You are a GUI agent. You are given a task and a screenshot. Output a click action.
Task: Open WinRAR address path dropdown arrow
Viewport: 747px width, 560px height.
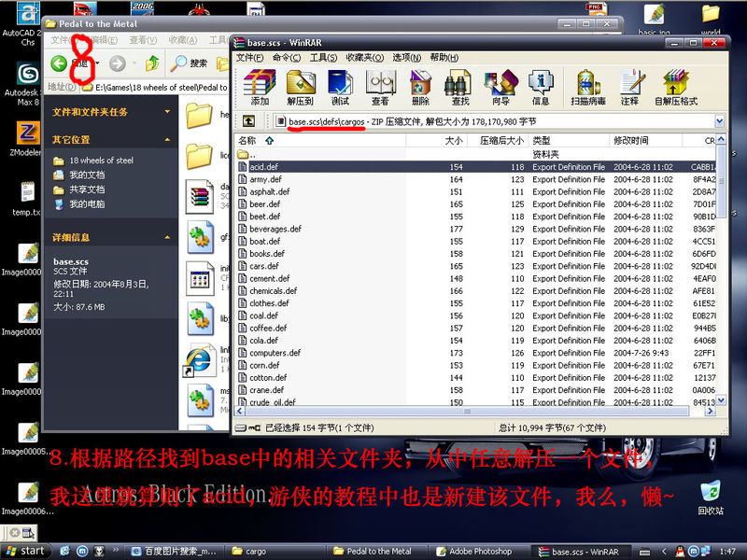pos(719,121)
